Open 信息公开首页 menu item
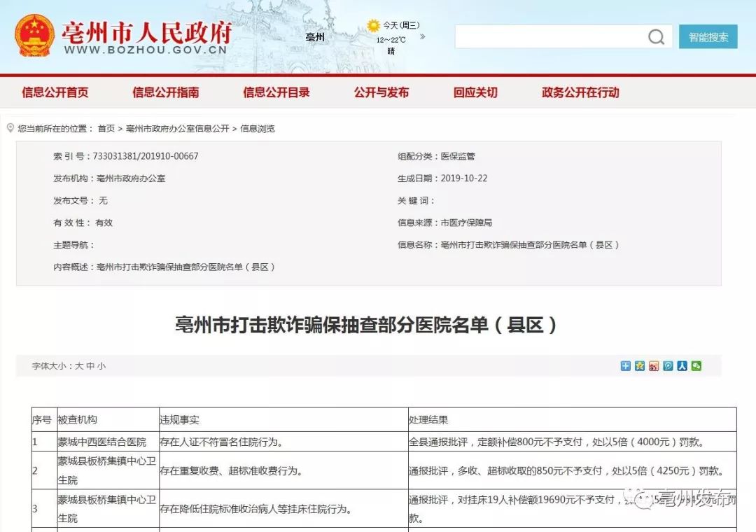 coord(55,92)
